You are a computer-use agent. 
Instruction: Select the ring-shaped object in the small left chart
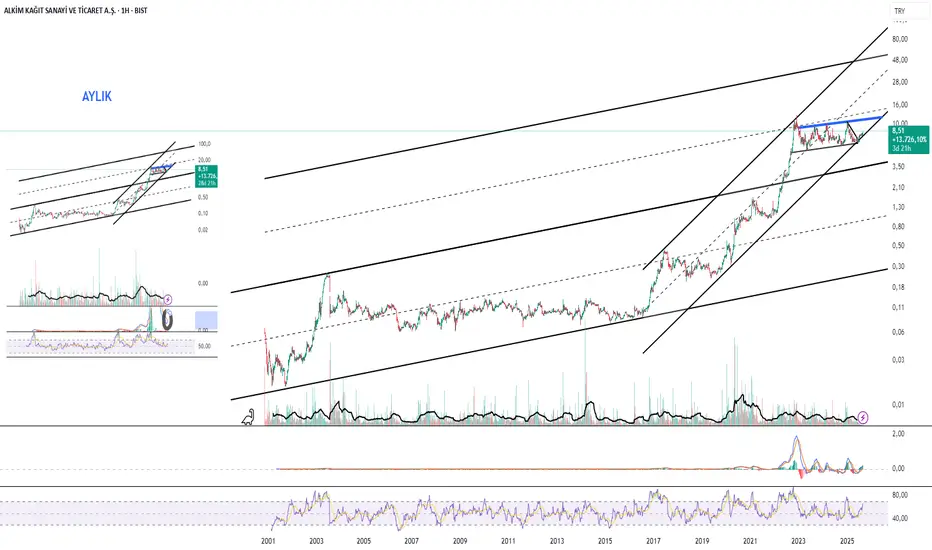tap(168, 320)
